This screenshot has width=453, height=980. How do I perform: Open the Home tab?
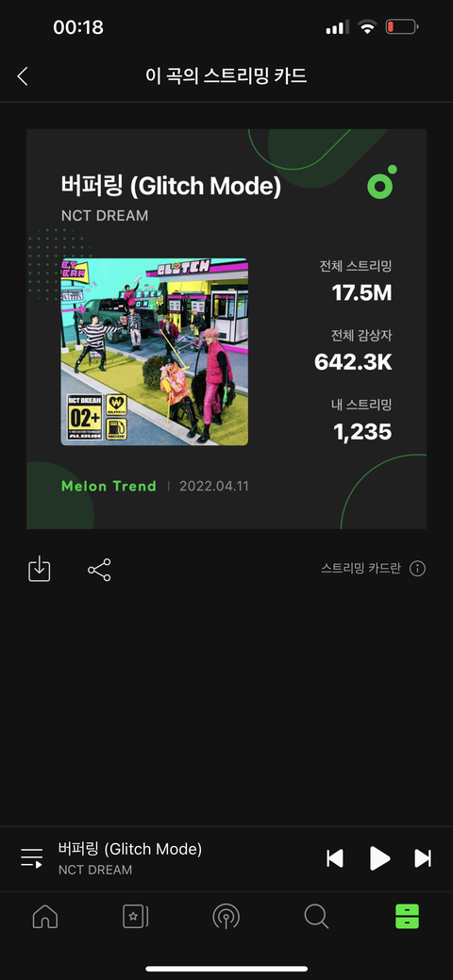[45, 917]
